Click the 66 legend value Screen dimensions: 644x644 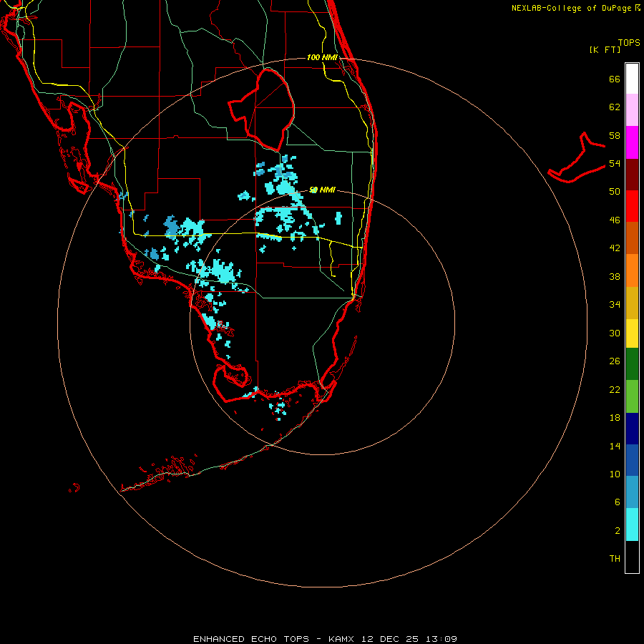(615, 79)
